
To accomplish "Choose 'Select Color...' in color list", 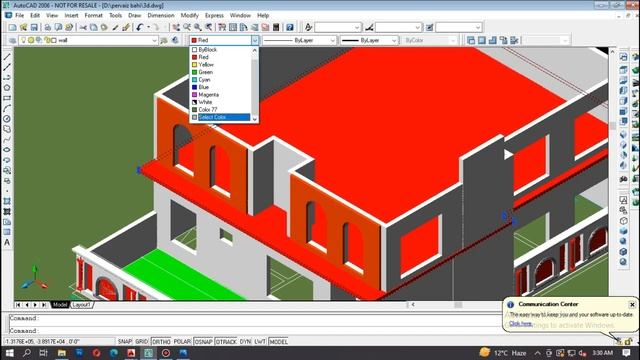I will pyautogui.click(x=220, y=117).
